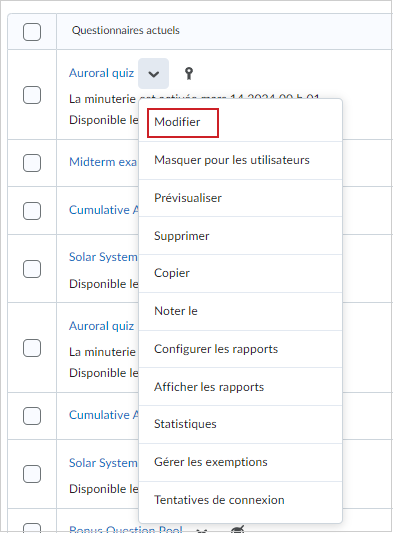This screenshot has height=533, width=393.
Task: Choose Modifier from the context menu
Action: (177, 122)
